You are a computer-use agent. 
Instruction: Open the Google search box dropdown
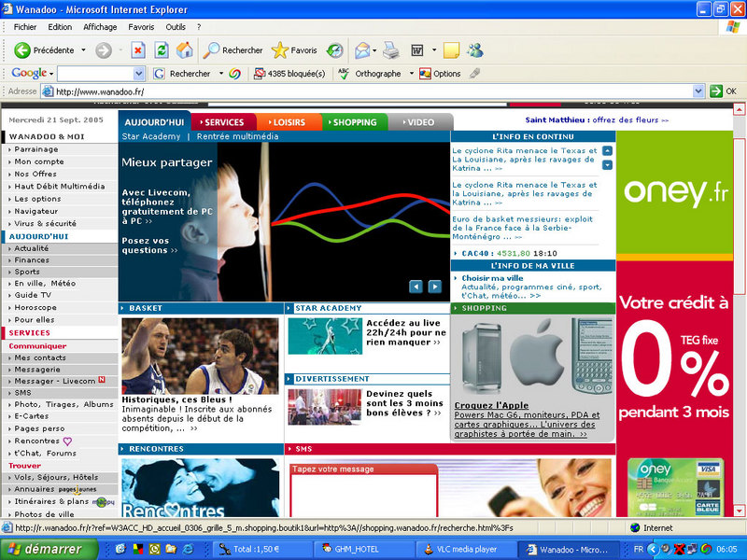138,74
